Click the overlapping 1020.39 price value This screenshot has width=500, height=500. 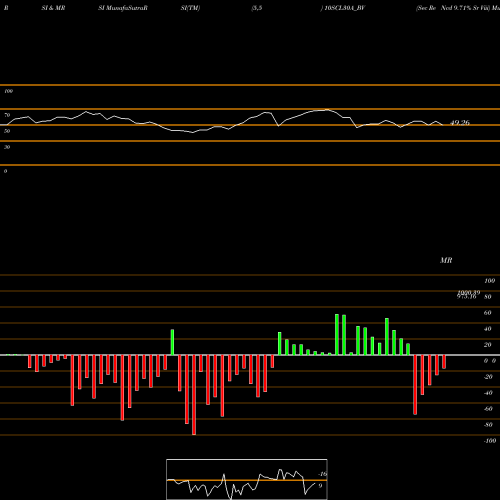point(469,292)
